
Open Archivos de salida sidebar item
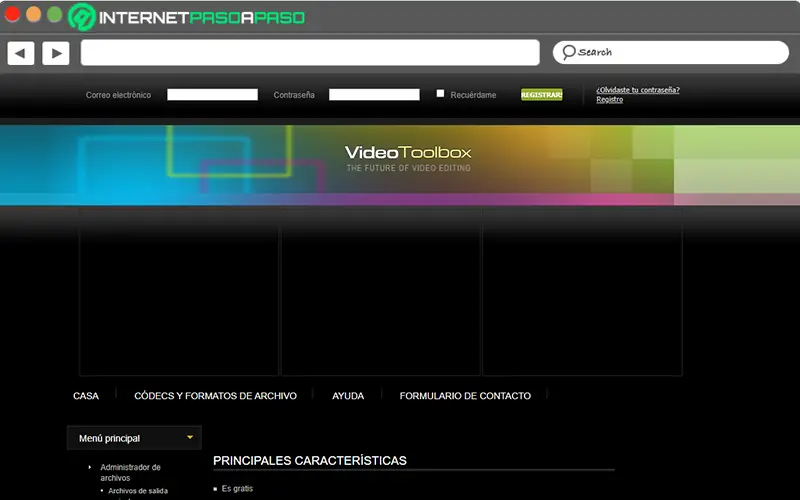click(138, 491)
